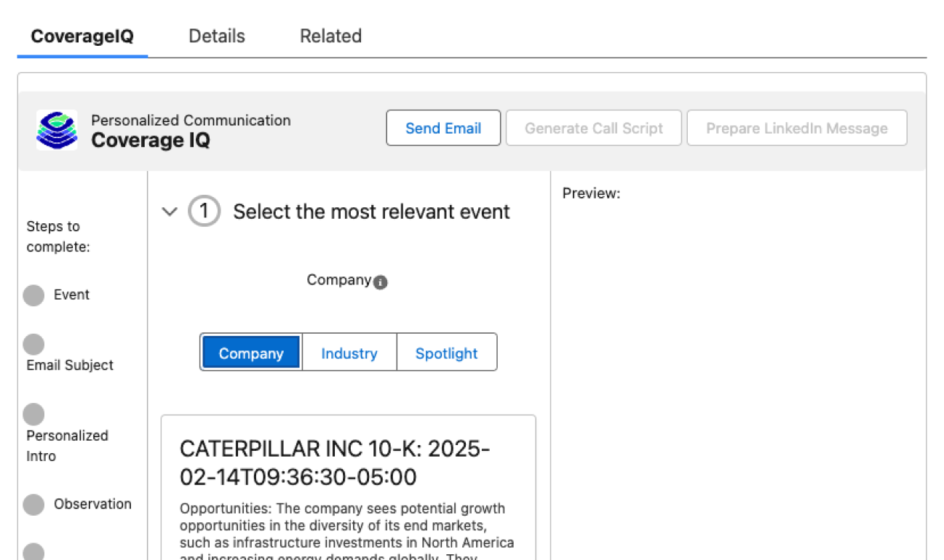Select the CATERPILLAR INC 10-K event card
The image size is (944, 560).
(349, 487)
